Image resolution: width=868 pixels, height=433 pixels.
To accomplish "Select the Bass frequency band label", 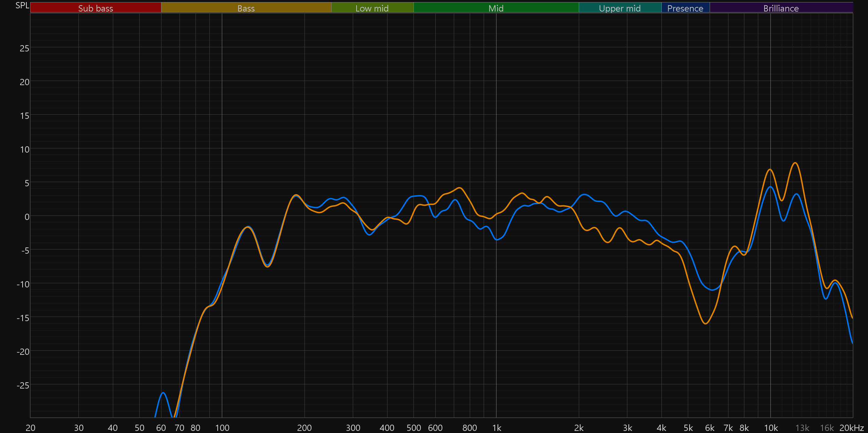I will pyautogui.click(x=246, y=8).
